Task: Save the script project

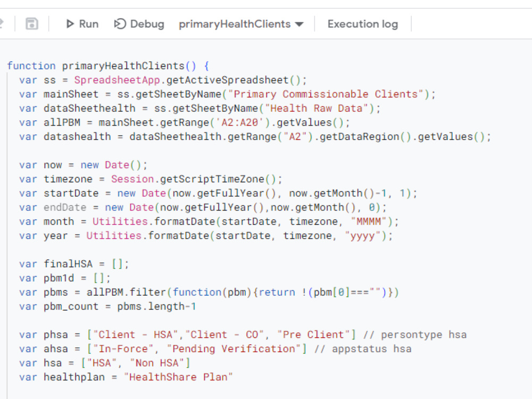Action: click(x=31, y=23)
